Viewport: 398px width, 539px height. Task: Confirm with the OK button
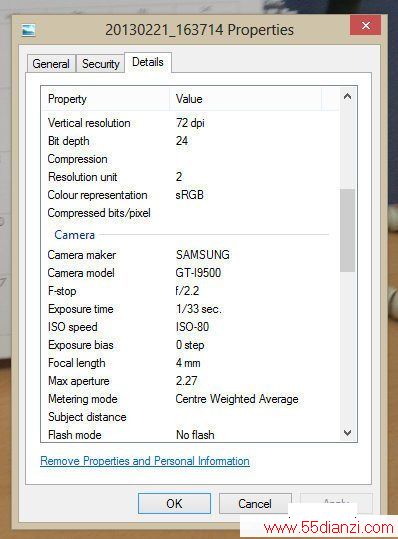[174, 504]
